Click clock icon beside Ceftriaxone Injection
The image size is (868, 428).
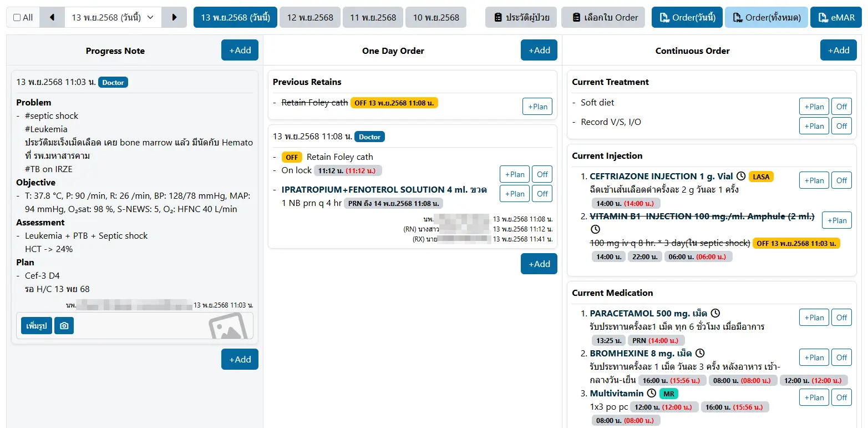pos(741,176)
